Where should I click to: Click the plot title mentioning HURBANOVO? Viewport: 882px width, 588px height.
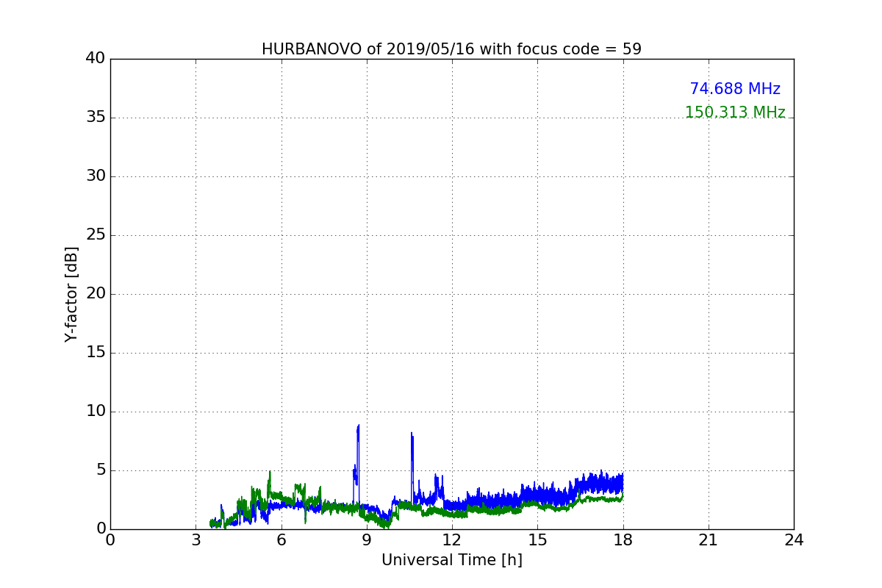pyautogui.click(x=451, y=49)
